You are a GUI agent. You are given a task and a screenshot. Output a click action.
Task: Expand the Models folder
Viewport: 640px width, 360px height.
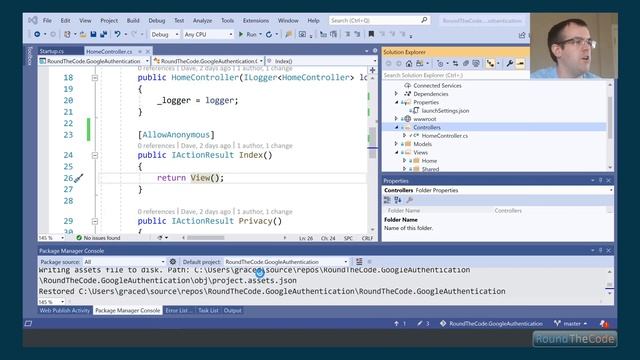(396, 144)
